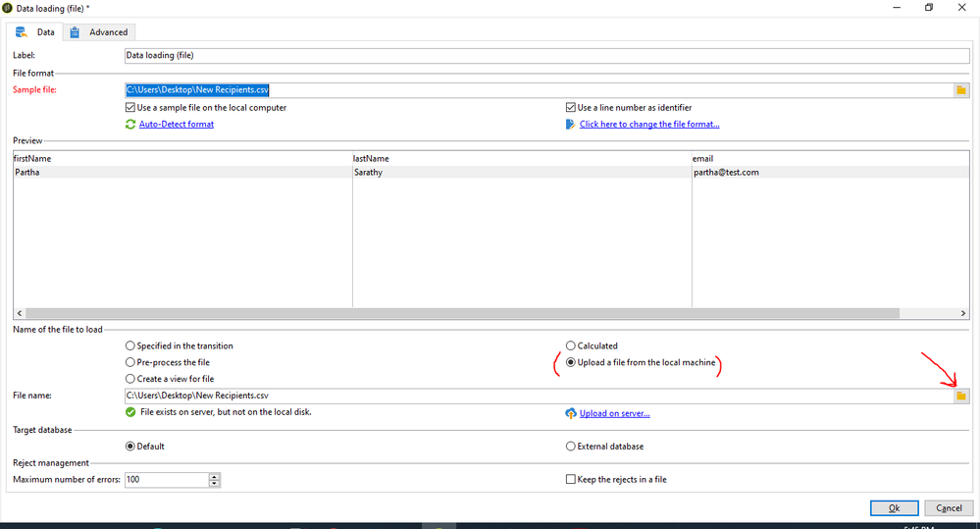This screenshot has width=980, height=529.
Task: Select External database as target
Action: pyautogui.click(x=571, y=447)
